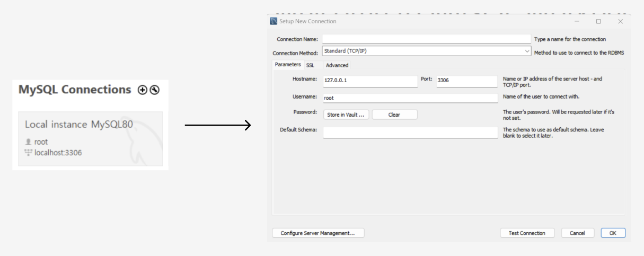This screenshot has width=644, height=256.
Task: Maximize the Setup New Connection window
Action: [x=598, y=21]
